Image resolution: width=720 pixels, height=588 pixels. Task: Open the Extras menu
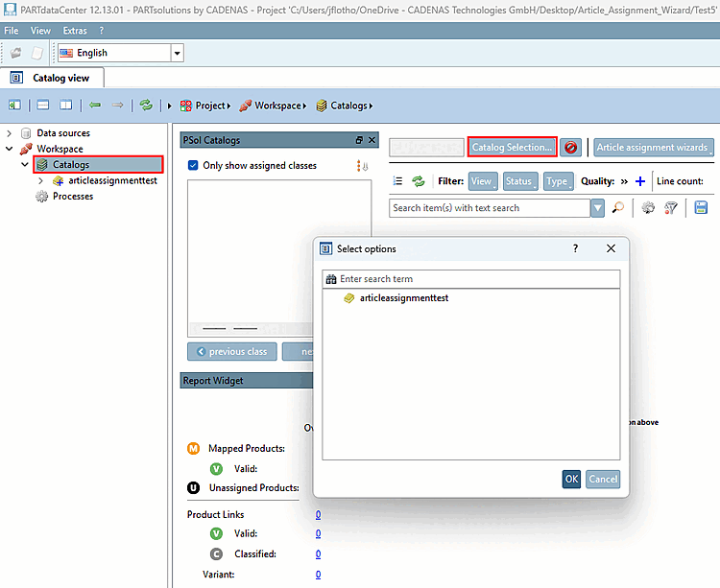[75, 31]
